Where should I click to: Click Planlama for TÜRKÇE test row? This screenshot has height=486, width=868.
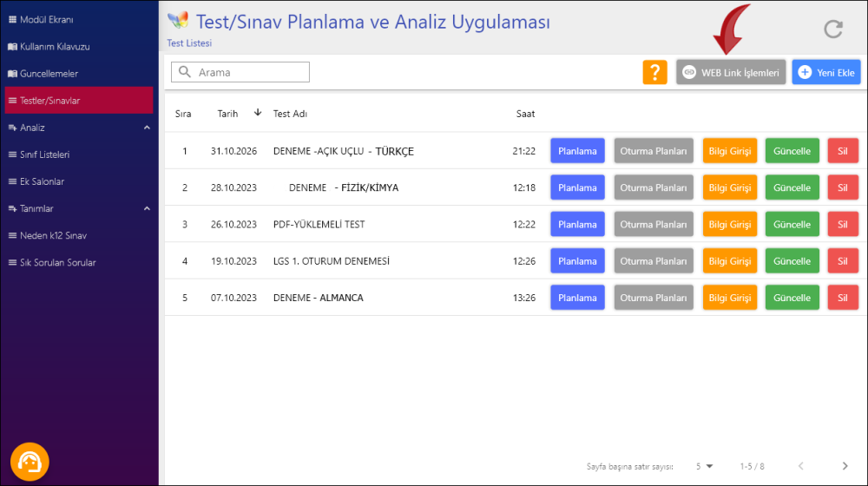[577, 151]
